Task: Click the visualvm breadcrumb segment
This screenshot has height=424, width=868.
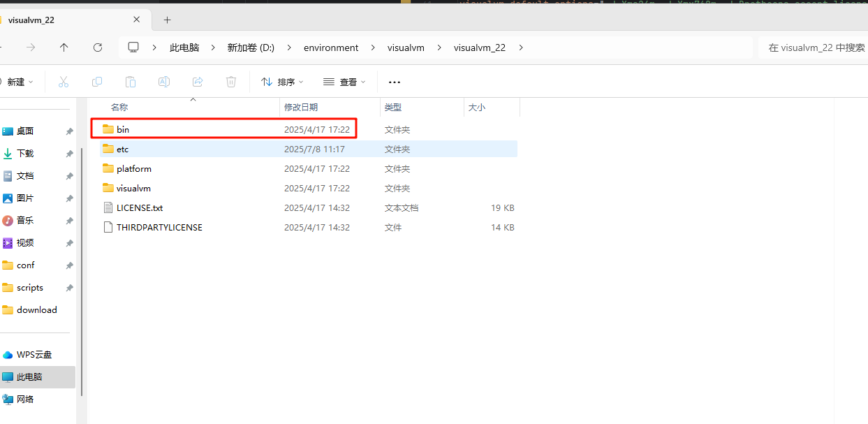Action: coord(406,47)
